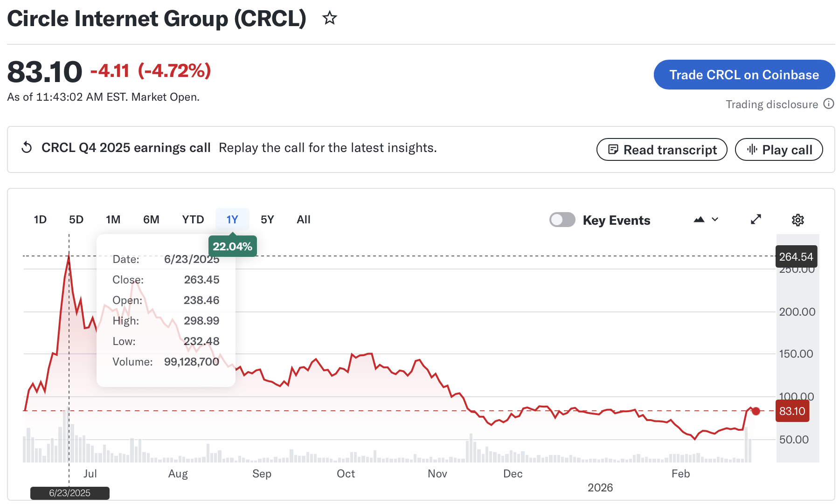Screen dimensions: 839x504
Task: Select the 5Y time range
Action: [x=267, y=220]
